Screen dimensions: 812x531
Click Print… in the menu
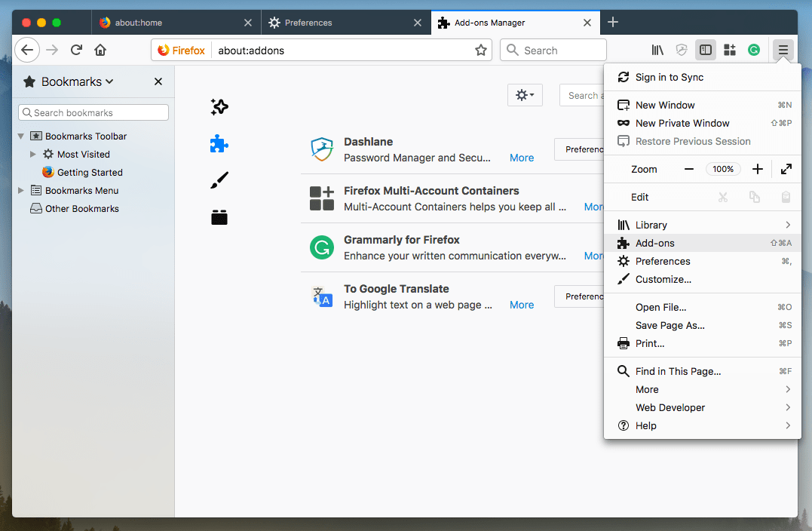click(702, 344)
